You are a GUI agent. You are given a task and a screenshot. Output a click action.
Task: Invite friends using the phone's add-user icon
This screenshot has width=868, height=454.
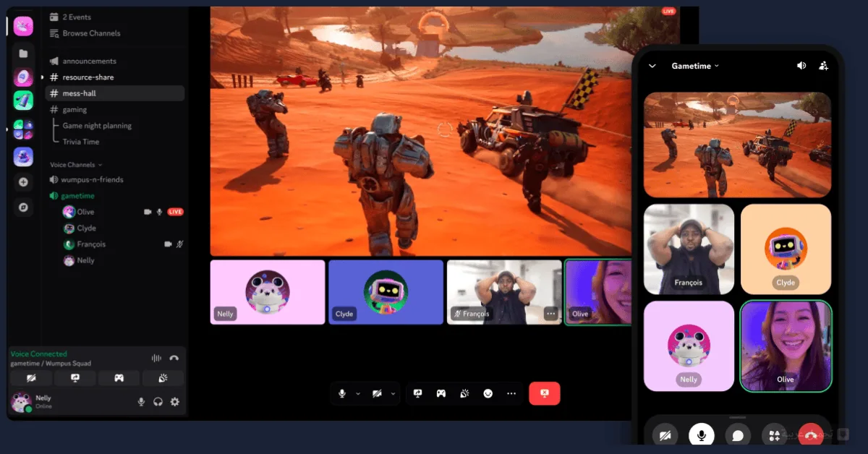tap(823, 65)
